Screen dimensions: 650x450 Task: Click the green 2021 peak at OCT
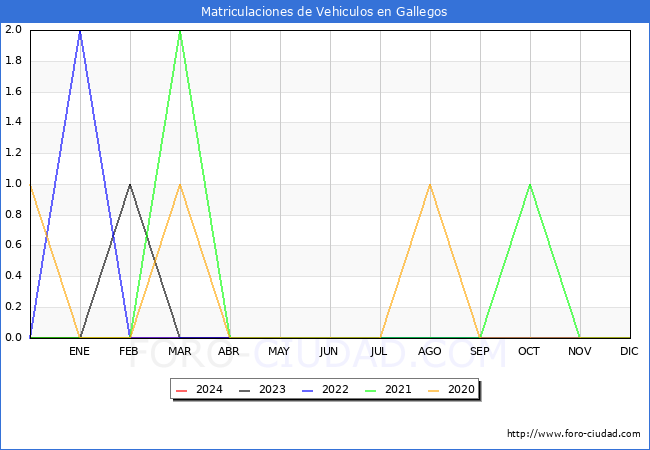click(530, 185)
